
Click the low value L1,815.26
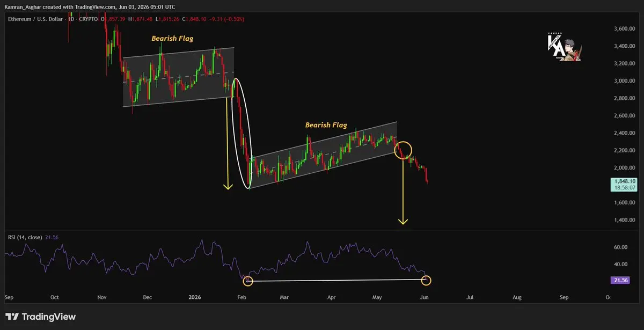coord(167,19)
